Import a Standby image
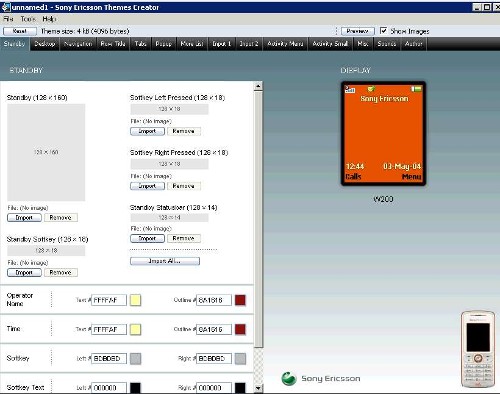 (24, 218)
